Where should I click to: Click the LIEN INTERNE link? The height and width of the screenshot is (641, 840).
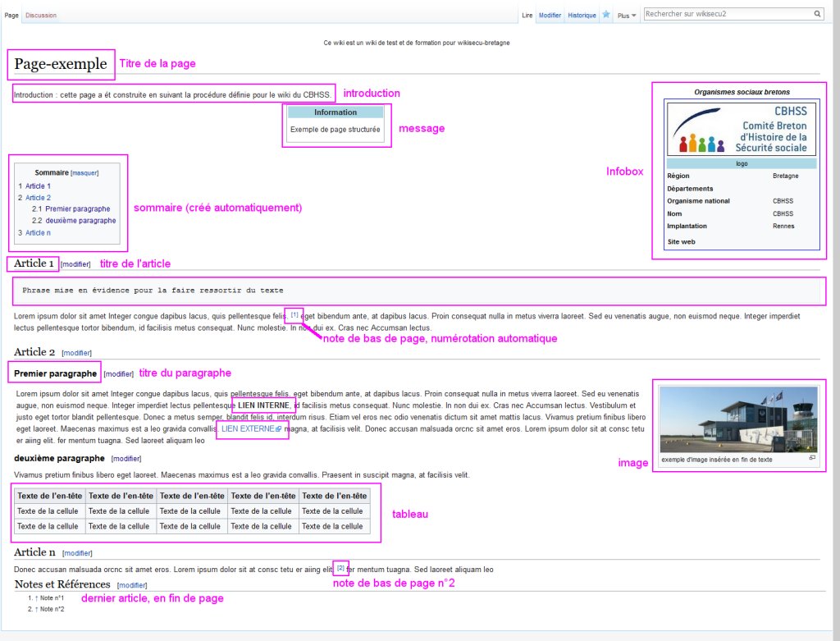(262, 405)
